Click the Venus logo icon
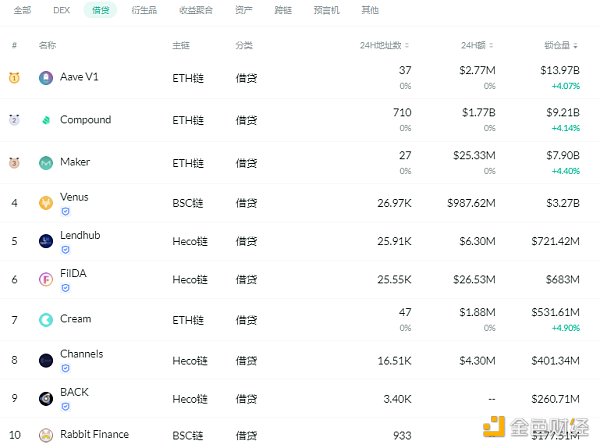 (x=46, y=203)
